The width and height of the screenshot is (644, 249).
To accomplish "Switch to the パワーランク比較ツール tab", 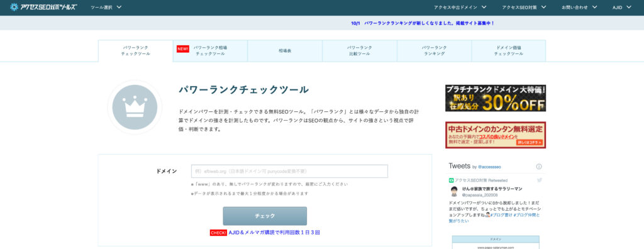I will click(x=359, y=51).
